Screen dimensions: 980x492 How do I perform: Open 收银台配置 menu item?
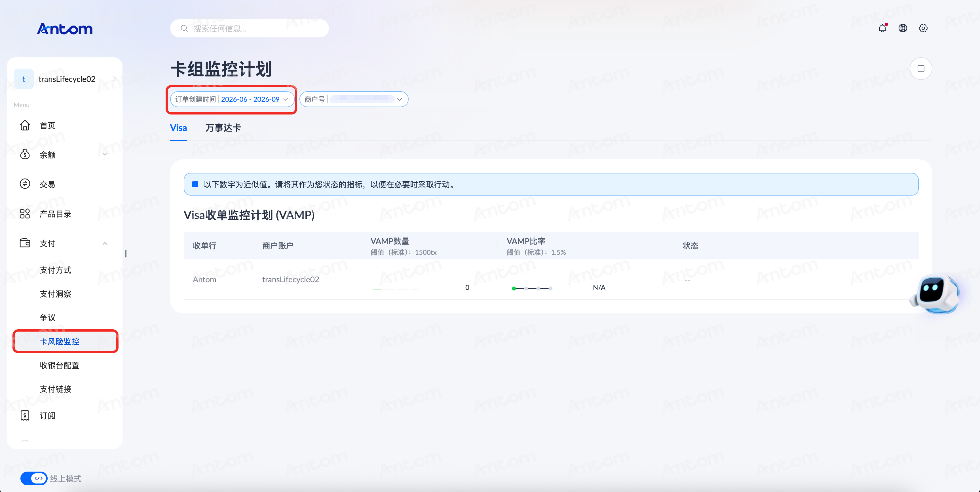point(60,365)
